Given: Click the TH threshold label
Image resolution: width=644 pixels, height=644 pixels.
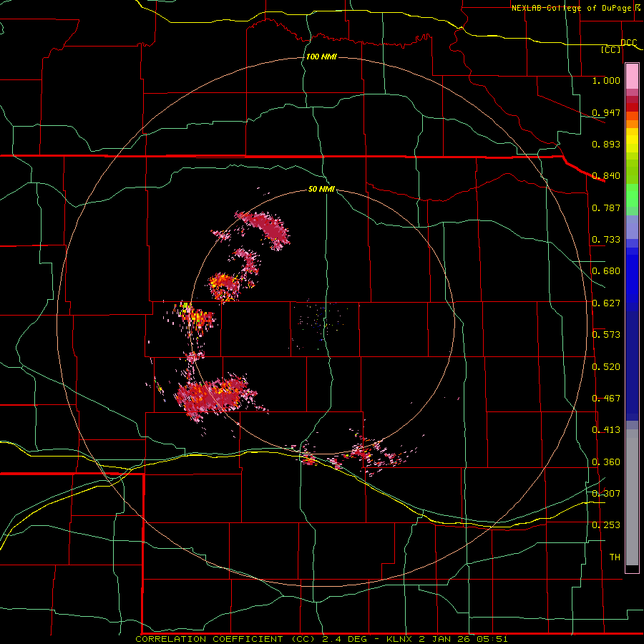Looking at the screenshot, I should click(x=615, y=557).
